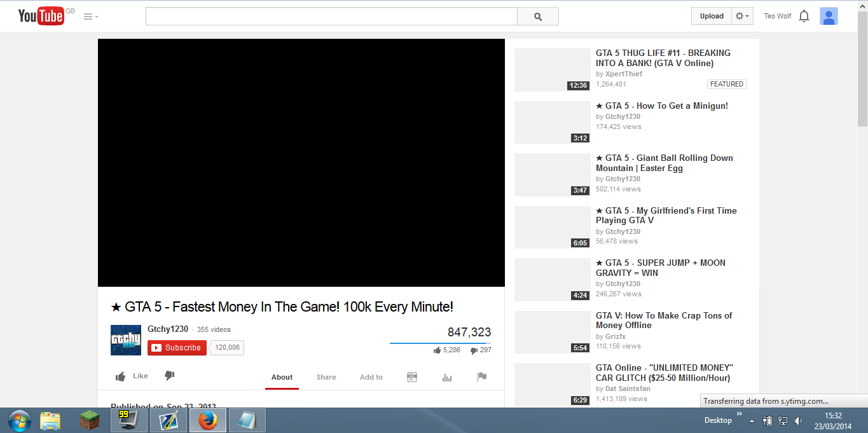Switch to Firefox in the taskbar
Screen dimensions: 868x433
[x=208, y=420]
